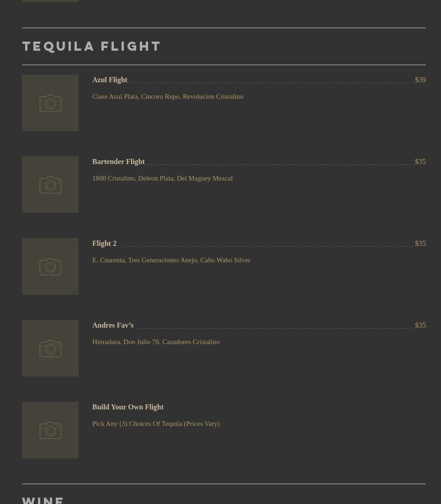The height and width of the screenshot is (504, 441).
Task: Open the Andres Fav's item title
Action: click(x=113, y=325)
